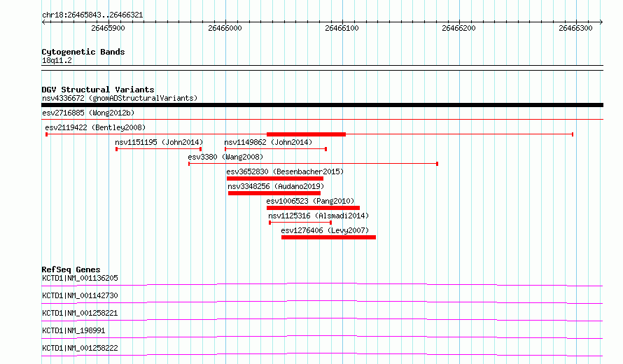This screenshot has width=623, height=364.
Task: Select variant label nsv1149862 (John2014)
Action: pos(268,142)
